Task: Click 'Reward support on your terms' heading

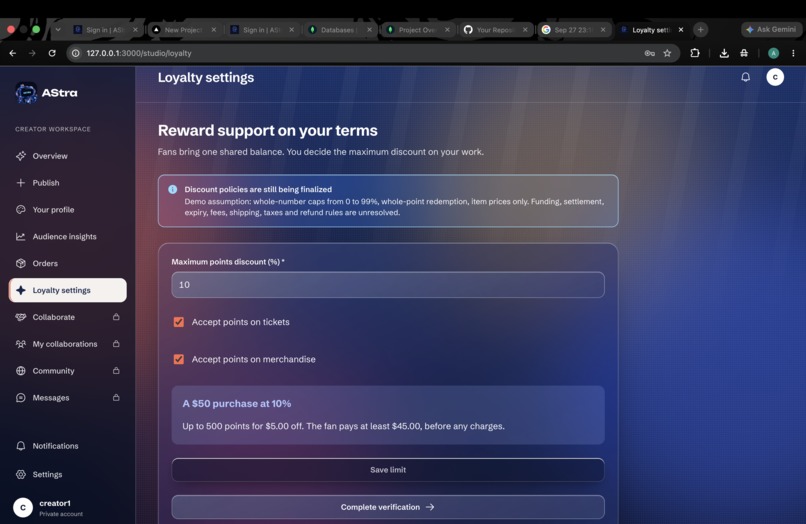Action: pos(267,131)
